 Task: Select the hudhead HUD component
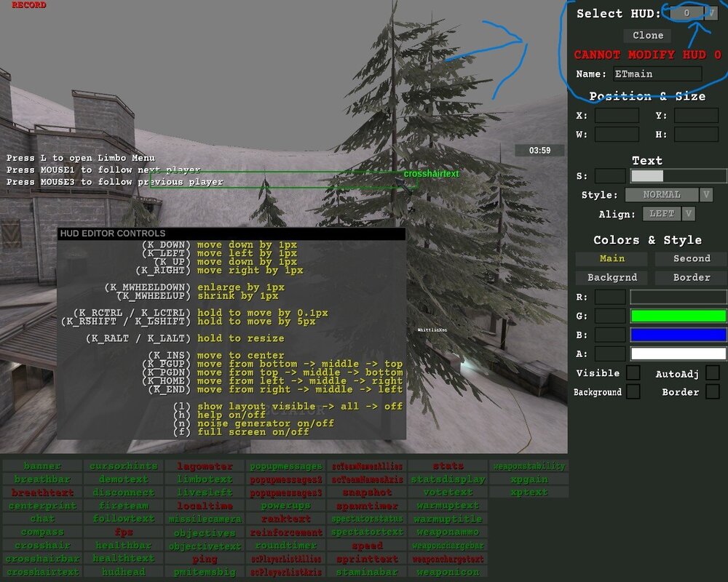click(124, 572)
